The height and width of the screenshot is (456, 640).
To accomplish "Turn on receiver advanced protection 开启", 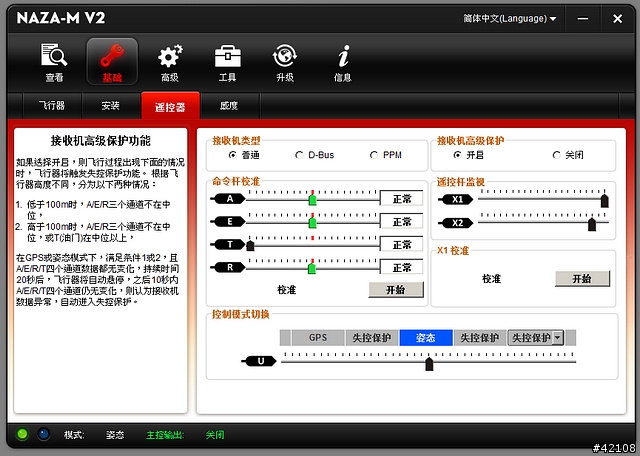I will [458, 155].
